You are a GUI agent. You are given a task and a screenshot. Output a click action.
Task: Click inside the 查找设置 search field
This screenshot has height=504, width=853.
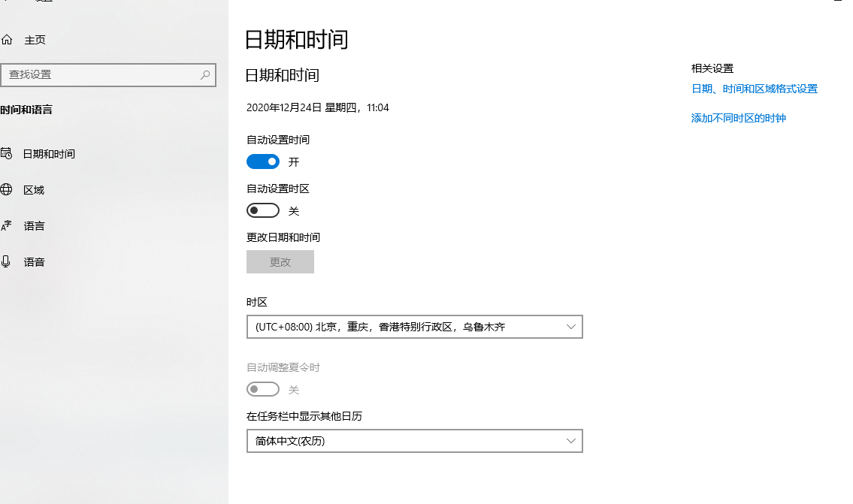pos(105,74)
